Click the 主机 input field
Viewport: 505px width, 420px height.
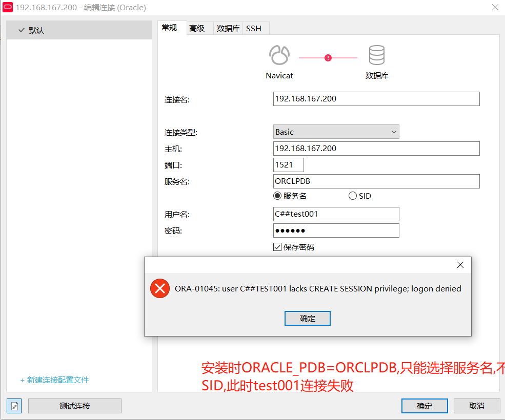click(x=376, y=149)
